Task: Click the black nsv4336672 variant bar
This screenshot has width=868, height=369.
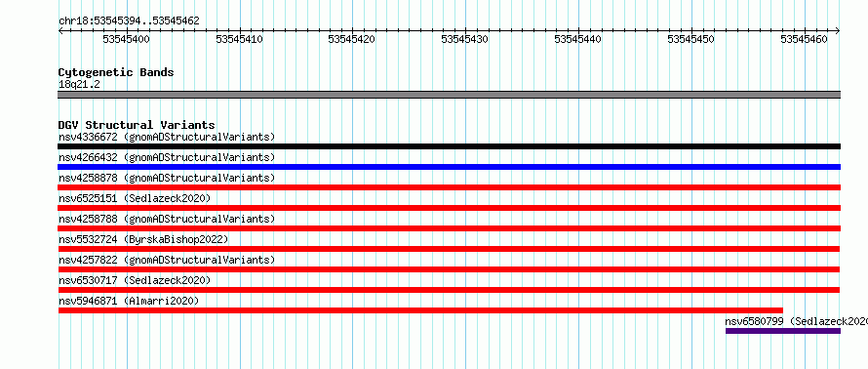Action: click(449, 146)
